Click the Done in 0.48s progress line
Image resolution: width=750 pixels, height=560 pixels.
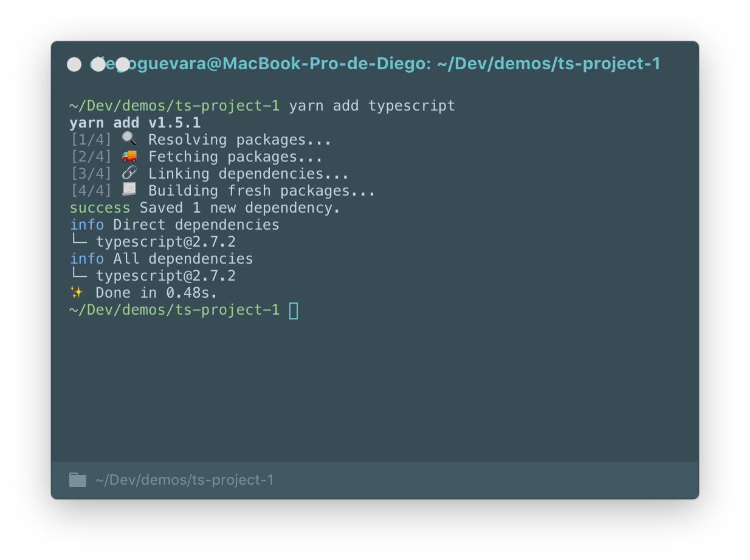pos(155,292)
